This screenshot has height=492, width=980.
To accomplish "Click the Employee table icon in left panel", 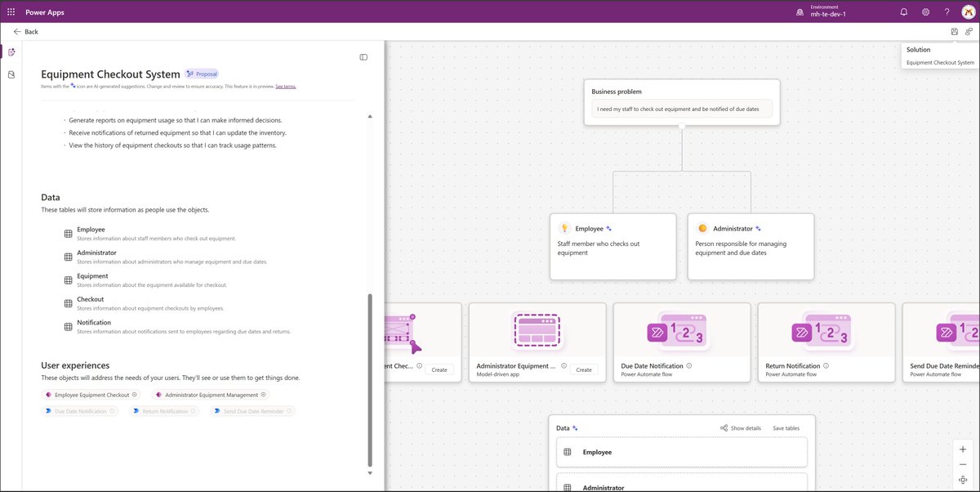I will pos(69,234).
